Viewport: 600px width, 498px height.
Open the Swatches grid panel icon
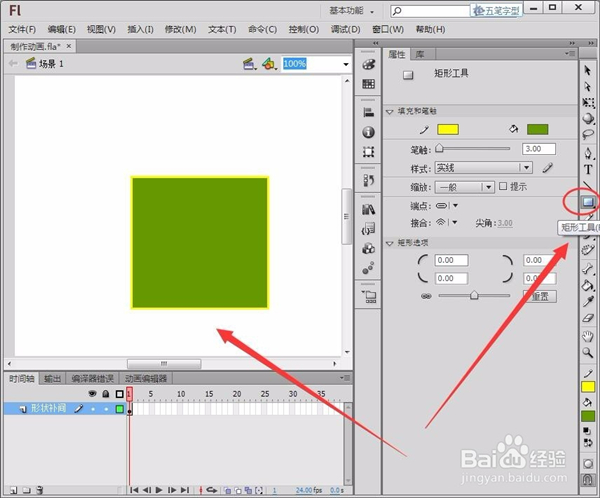pyautogui.click(x=368, y=84)
